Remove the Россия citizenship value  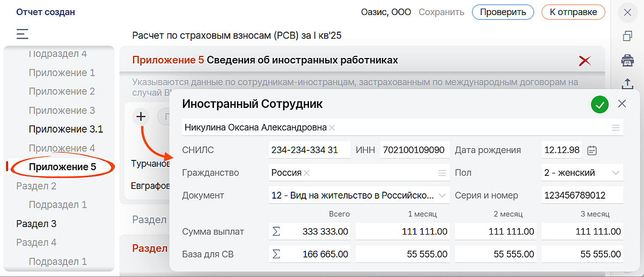pos(307,173)
